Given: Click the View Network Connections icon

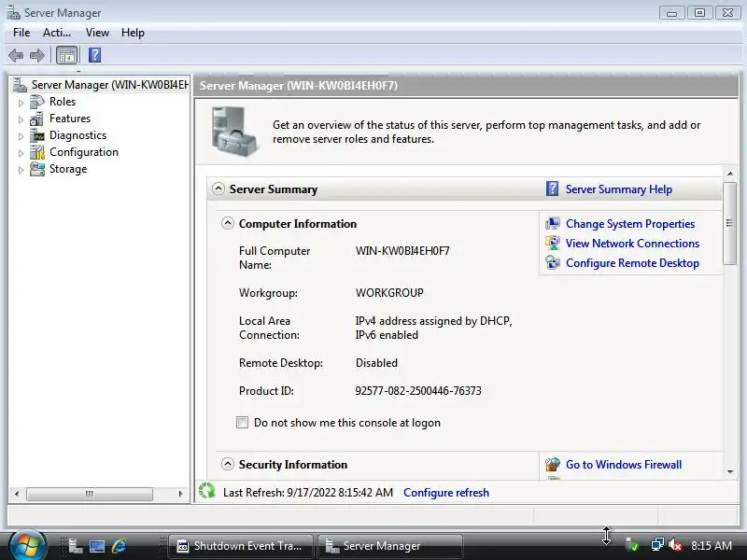Looking at the screenshot, I should (553, 243).
